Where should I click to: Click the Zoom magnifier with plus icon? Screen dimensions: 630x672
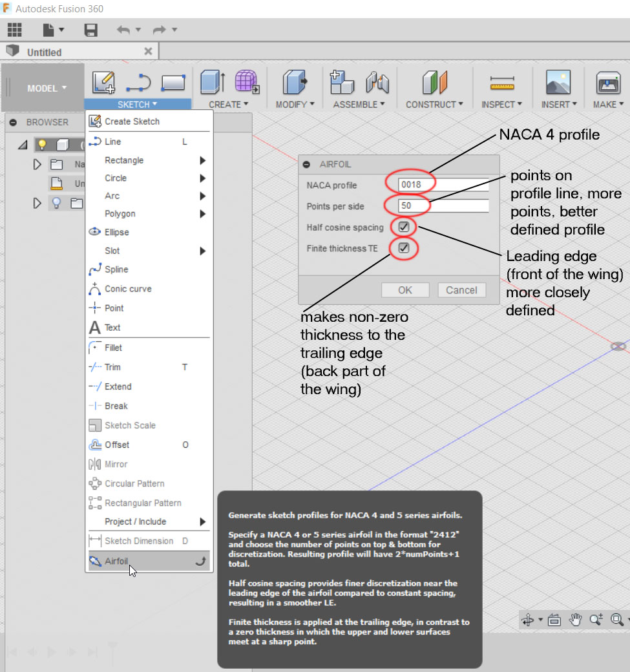pyautogui.click(x=596, y=620)
